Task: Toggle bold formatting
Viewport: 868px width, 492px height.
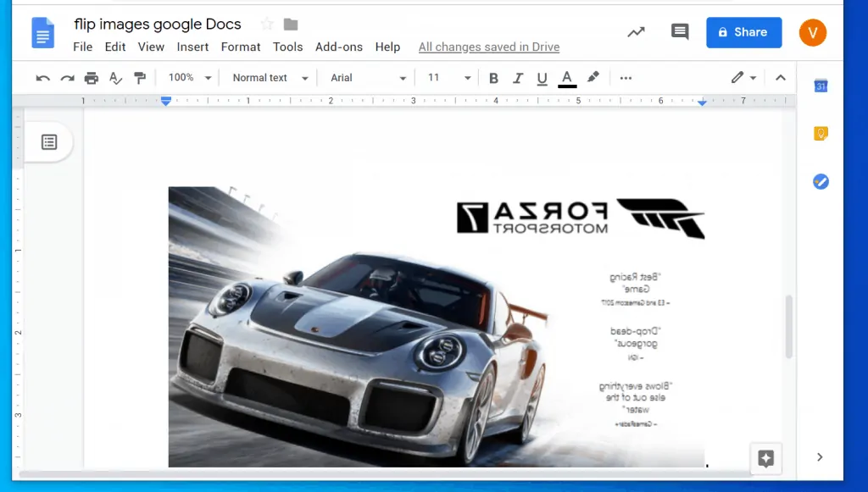Action: point(494,78)
